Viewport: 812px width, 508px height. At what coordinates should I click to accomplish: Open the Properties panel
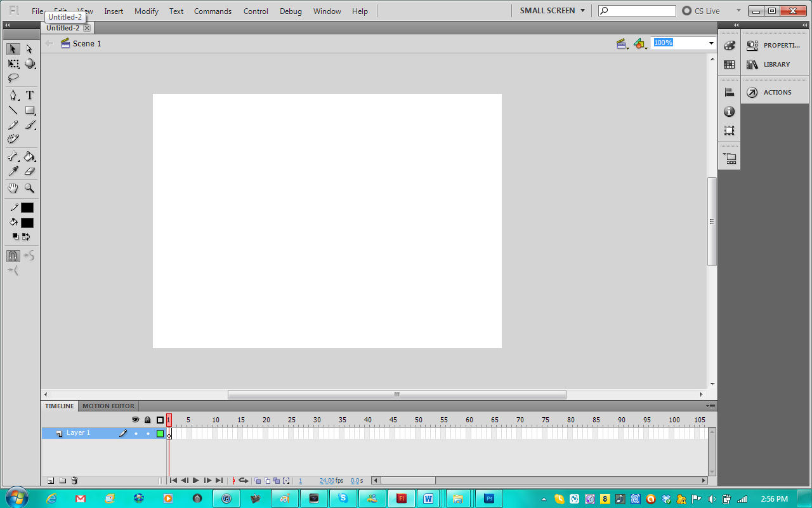tap(775, 45)
